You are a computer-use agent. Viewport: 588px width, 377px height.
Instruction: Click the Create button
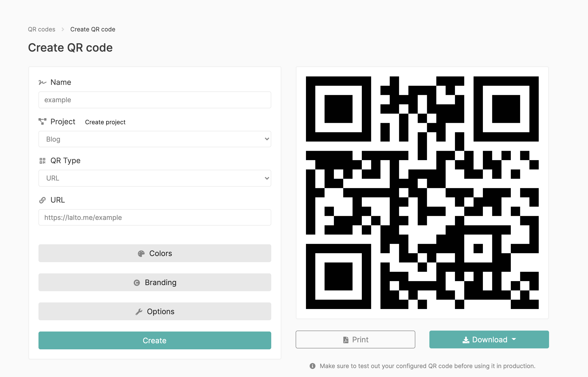155,340
